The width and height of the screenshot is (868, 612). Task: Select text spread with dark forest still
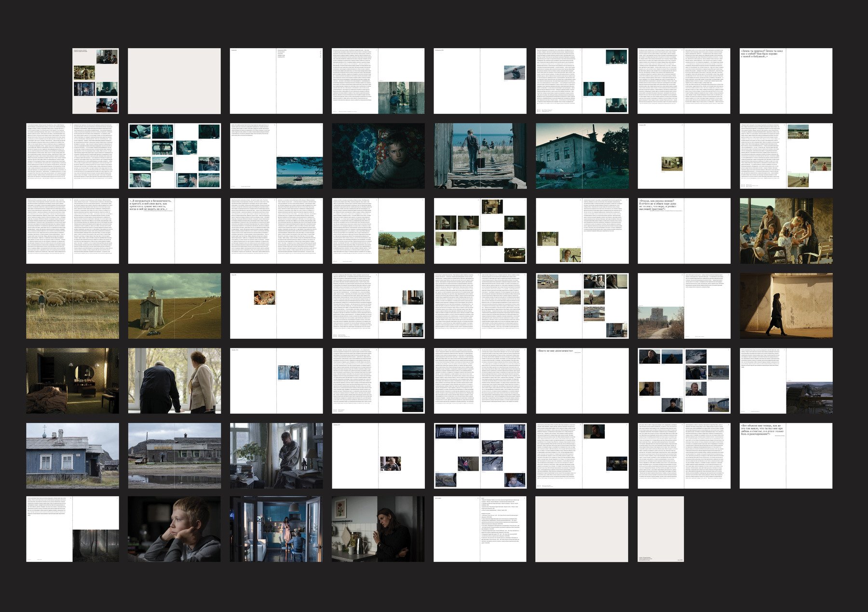pos(73,529)
